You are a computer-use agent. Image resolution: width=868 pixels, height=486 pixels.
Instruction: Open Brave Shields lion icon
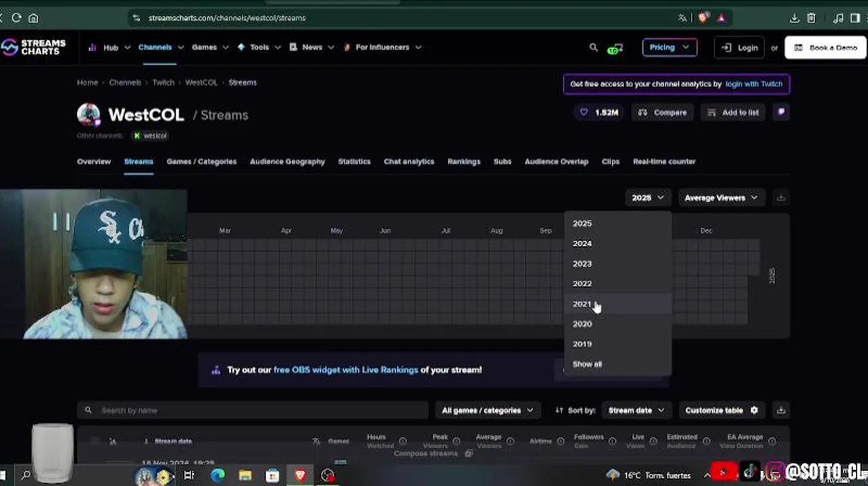point(704,18)
